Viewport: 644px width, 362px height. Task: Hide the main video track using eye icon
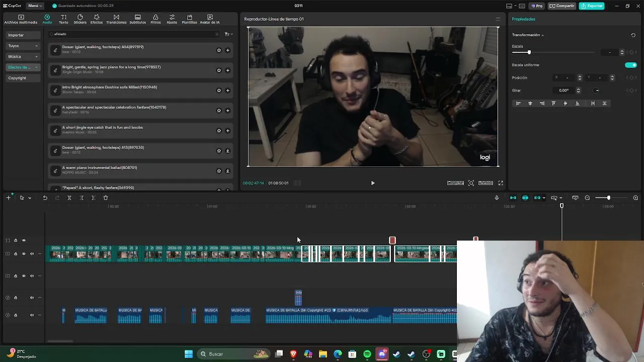[x=24, y=254]
